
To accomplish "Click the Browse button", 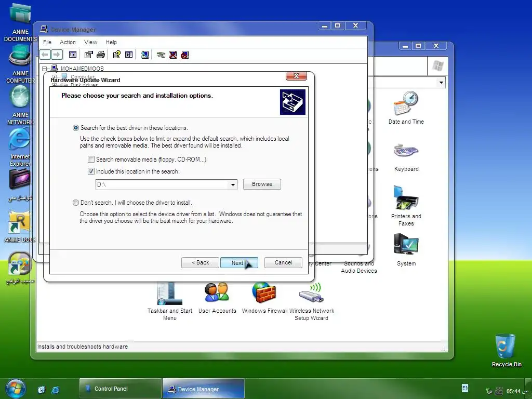I will [262, 184].
